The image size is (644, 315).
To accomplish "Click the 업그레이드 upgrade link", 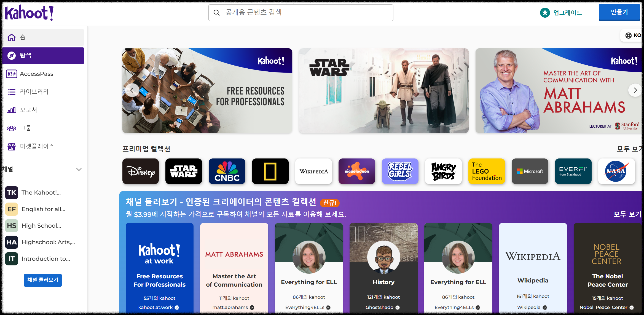I will (x=561, y=13).
